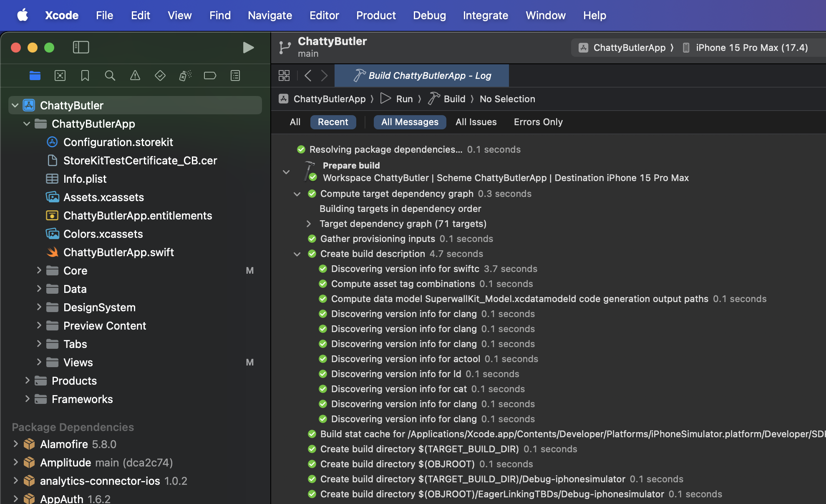Open the Navigate menu
826x504 pixels.
click(270, 15)
